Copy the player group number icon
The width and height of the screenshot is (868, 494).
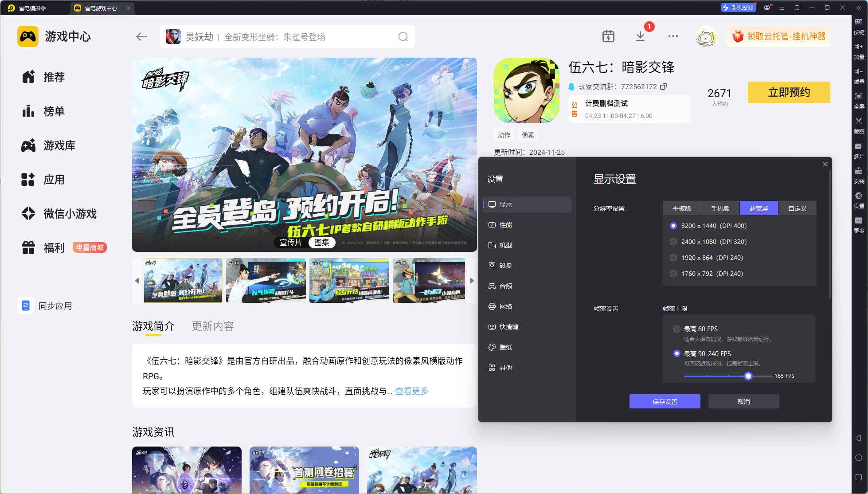[663, 86]
